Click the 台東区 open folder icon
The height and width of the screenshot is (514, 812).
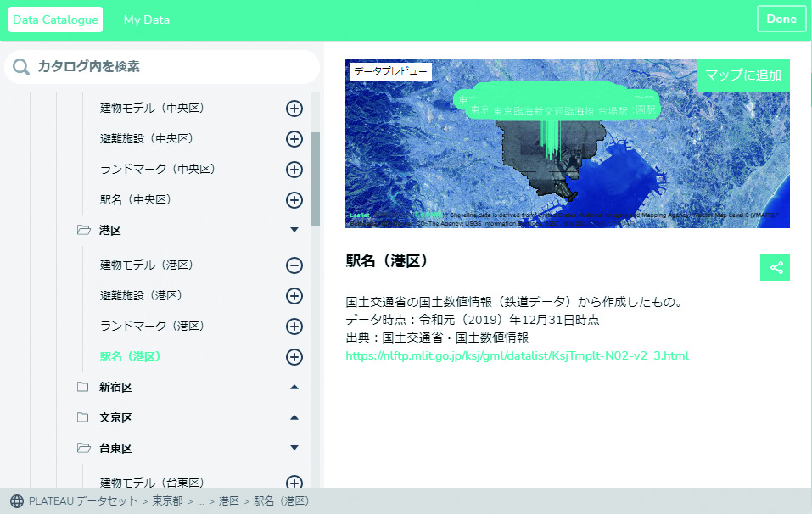pos(83,448)
